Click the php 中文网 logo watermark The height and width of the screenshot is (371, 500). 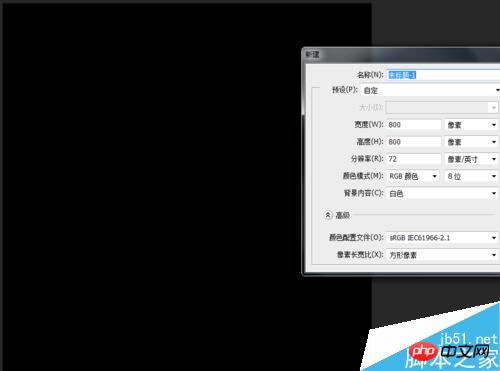pos(450,352)
